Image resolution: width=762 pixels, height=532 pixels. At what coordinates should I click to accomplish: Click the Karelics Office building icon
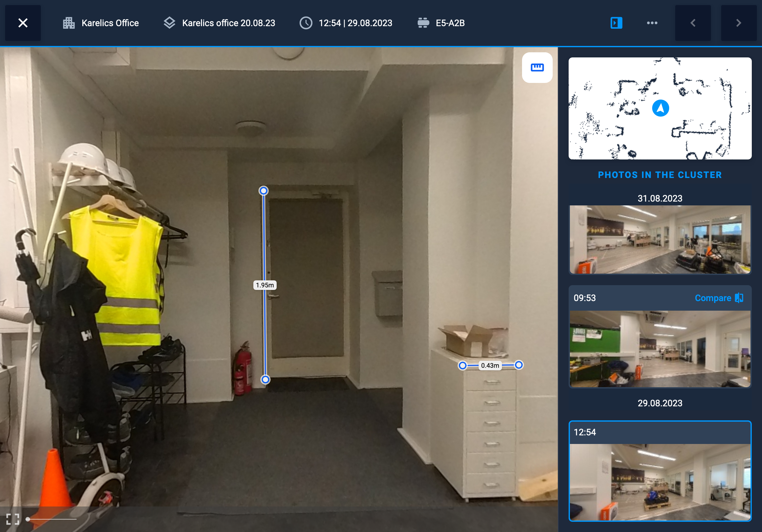[x=69, y=23]
